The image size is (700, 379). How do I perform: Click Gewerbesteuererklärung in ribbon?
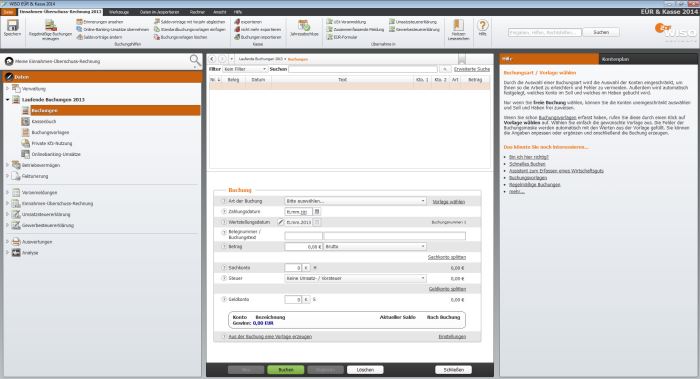414,29
